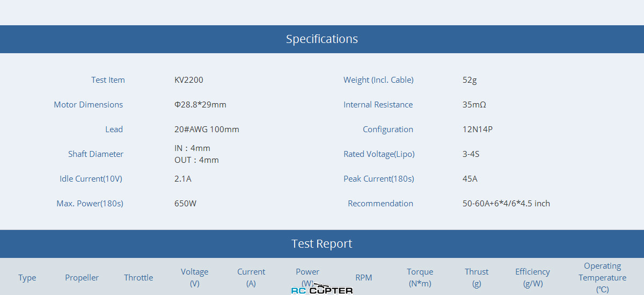Viewport: 644px width, 295px height.
Task: Click the Propeller column header
Action: tap(82, 278)
